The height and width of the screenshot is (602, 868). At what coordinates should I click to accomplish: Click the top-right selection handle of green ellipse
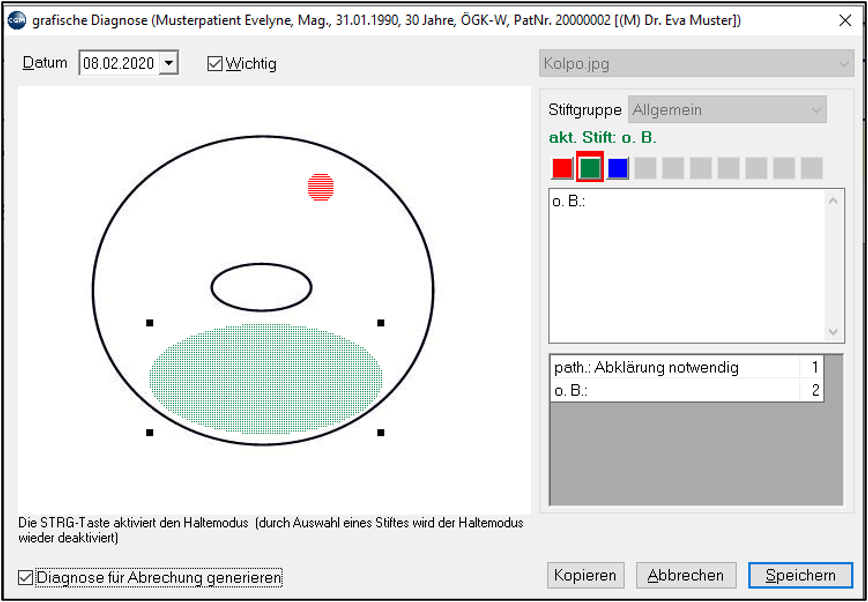click(x=380, y=322)
